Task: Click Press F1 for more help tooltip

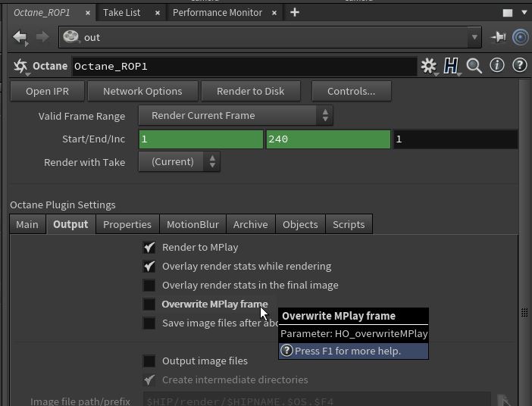Action: click(353, 351)
